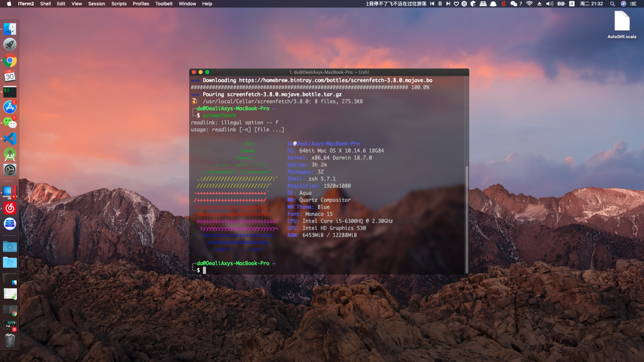This screenshot has height=362, width=644.
Task: Open the Scripts menu
Action: [x=119, y=4]
